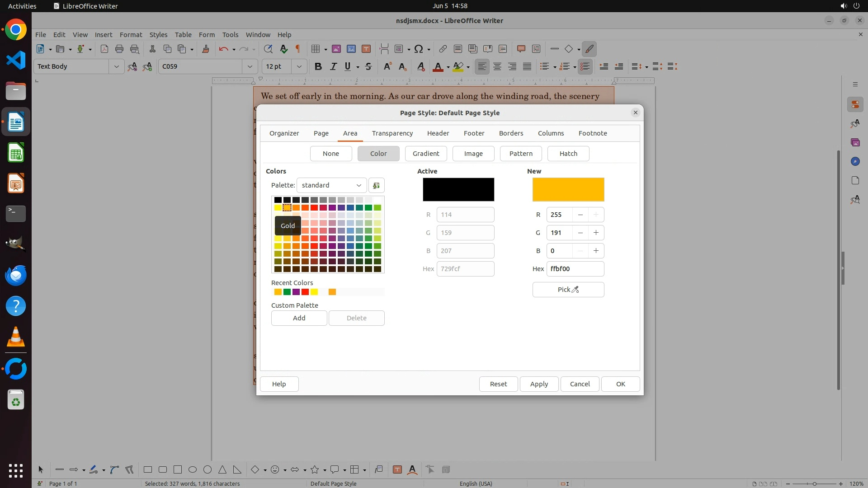
Task: Click the New color Hex input field
Action: click(x=575, y=269)
